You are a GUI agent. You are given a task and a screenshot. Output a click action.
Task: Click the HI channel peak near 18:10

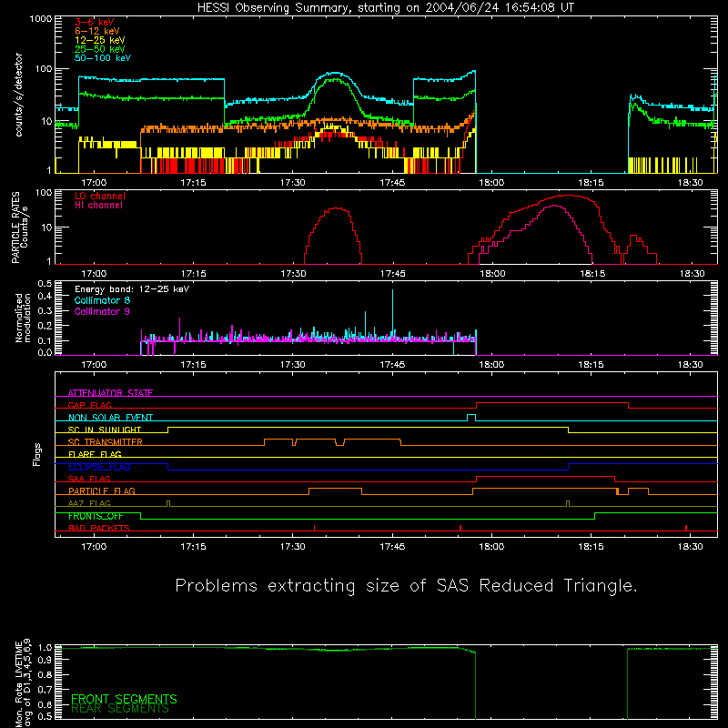(x=554, y=206)
